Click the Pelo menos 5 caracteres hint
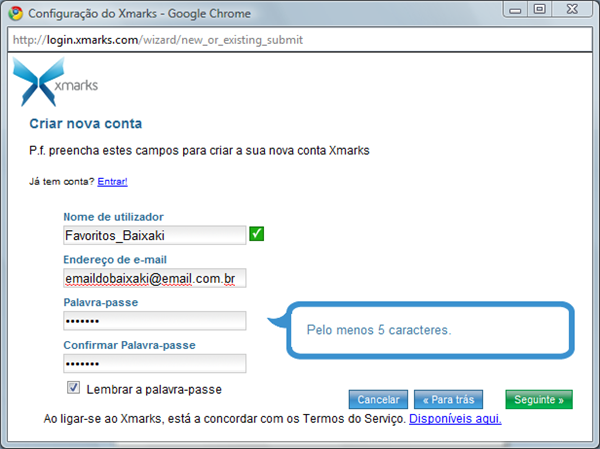 (x=379, y=330)
